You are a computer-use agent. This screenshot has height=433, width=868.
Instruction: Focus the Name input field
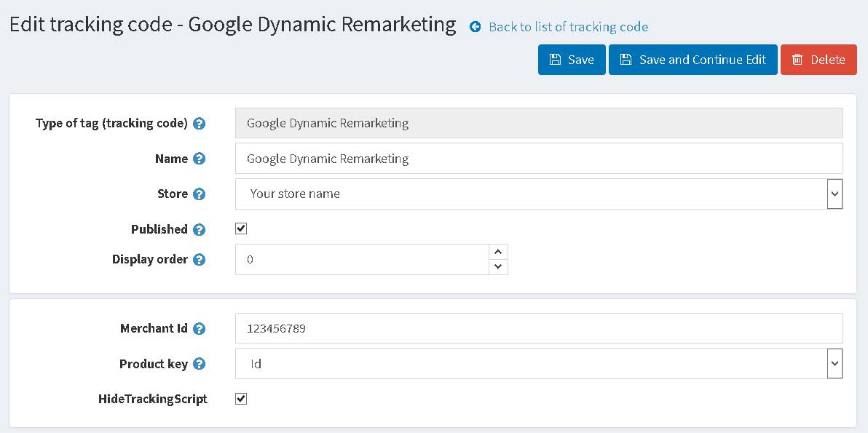coord(539,159)
